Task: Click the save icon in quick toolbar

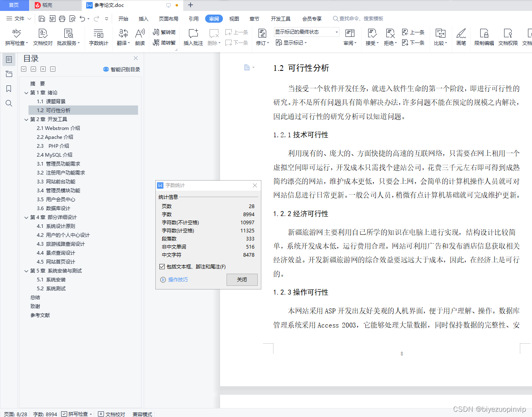Action: pos(42,19)
